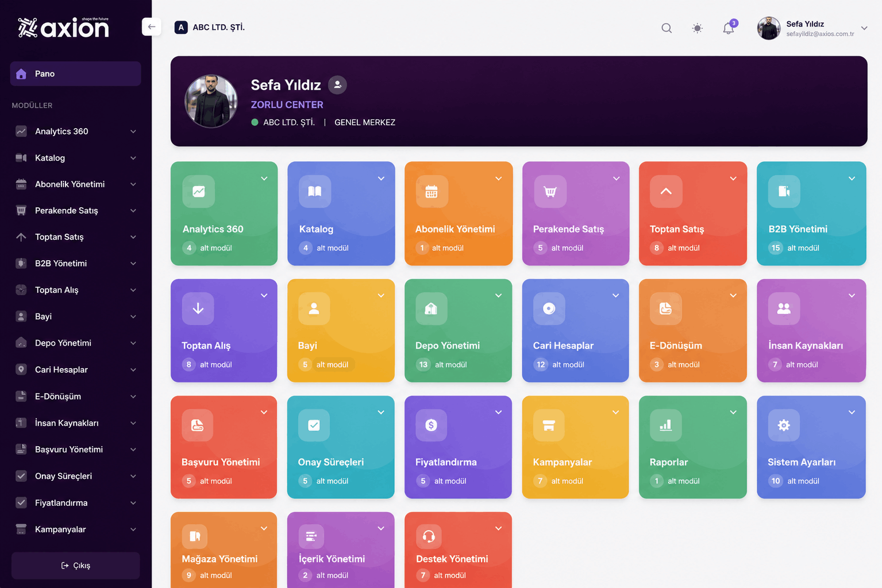Click the Toptan Satış card up-arrow icon

tap(666, 191)
